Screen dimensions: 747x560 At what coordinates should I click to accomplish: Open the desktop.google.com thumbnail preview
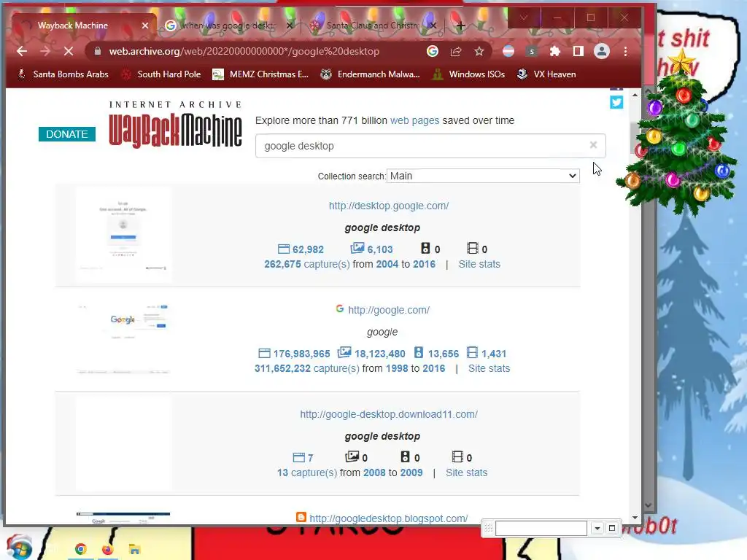123,236
